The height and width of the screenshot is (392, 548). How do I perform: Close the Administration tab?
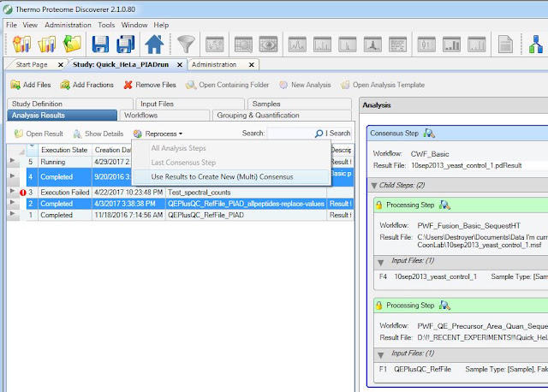click(x=251, y=65)
